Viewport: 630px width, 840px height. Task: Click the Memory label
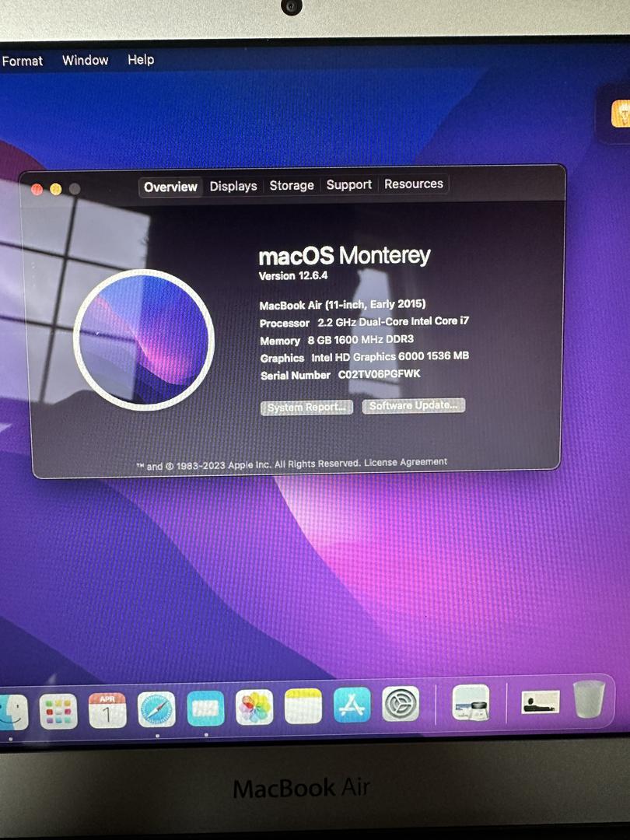click(280, 341)
